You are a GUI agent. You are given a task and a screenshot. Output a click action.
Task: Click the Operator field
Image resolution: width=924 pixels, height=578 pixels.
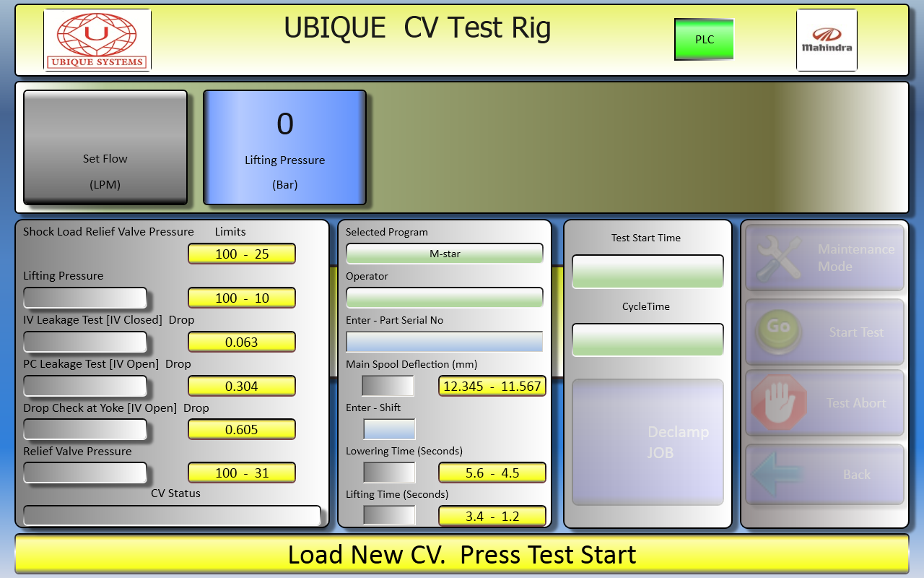click(x=445, y=298)
